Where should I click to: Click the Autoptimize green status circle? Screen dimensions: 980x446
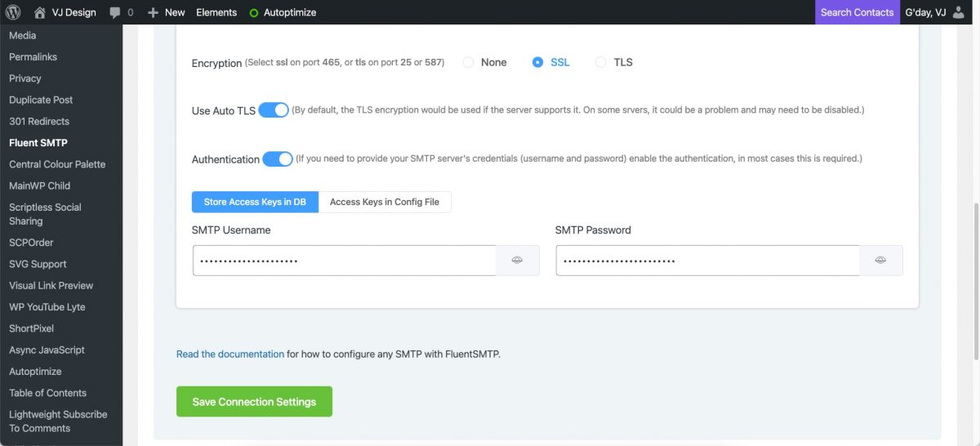click(x=253, y=13)
